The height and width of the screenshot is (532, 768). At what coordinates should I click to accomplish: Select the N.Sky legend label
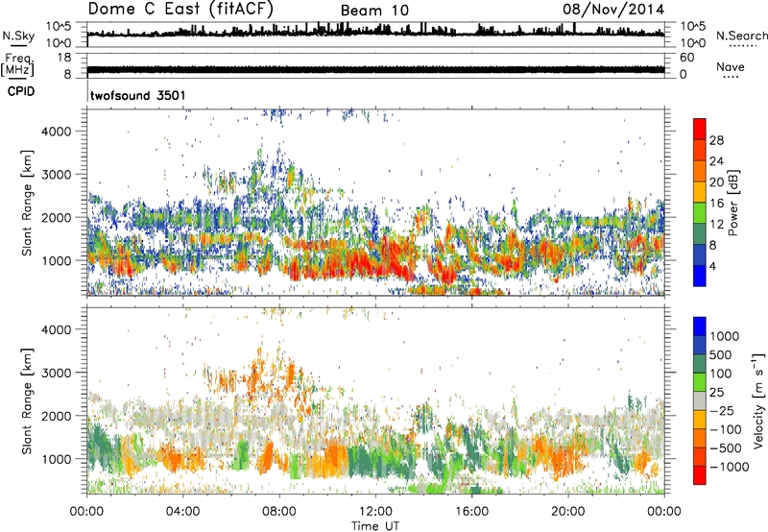pyautogui.click(x=18, y=36)
